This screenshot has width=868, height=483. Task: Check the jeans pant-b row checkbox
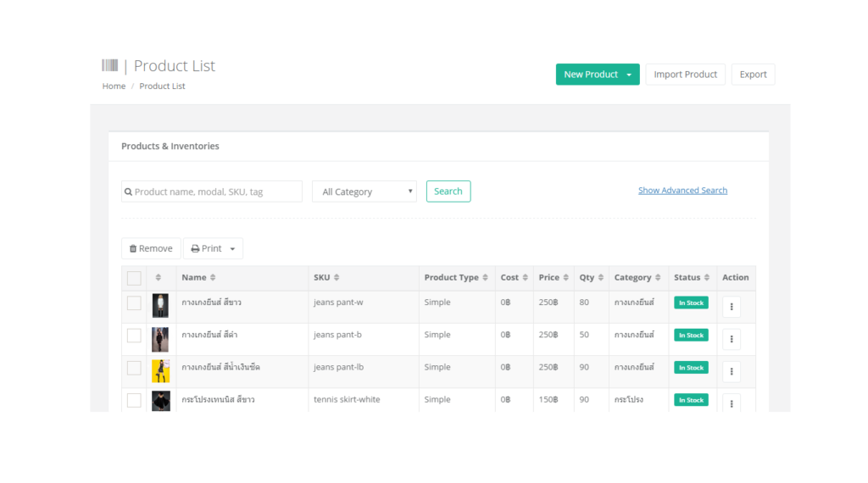(x=134, y=336)
